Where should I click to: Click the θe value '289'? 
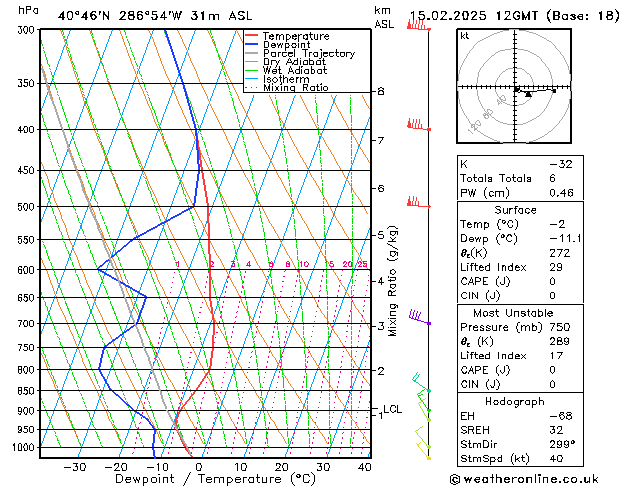pyautogui.click(x=560, y=341)
